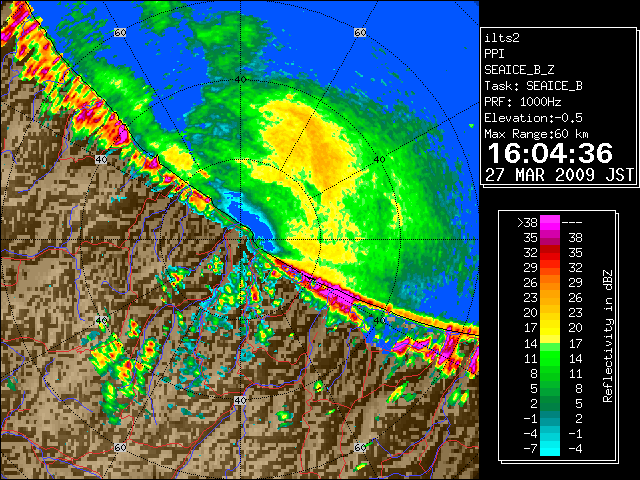Click the 'Reflectivity in dBZ' legend title
640x480 pixels.
[607, 336]
